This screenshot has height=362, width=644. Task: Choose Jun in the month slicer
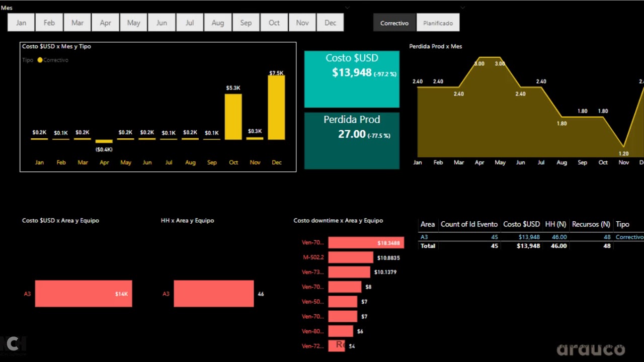162,23
